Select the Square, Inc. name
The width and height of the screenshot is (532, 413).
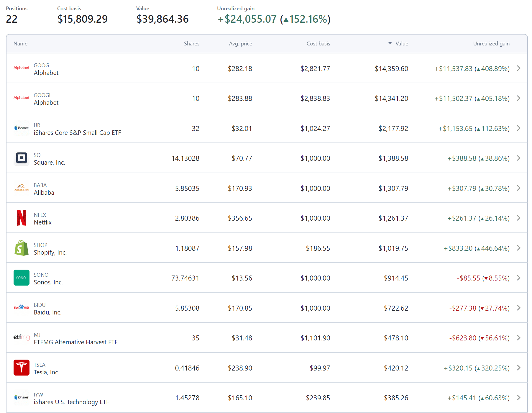[x=49, y=163]
